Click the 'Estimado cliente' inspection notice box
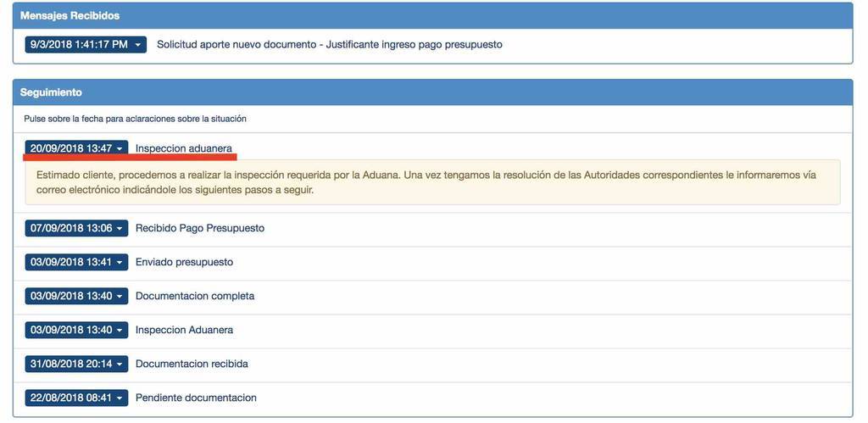Screen dimensions: 868x423 (433, 182)
